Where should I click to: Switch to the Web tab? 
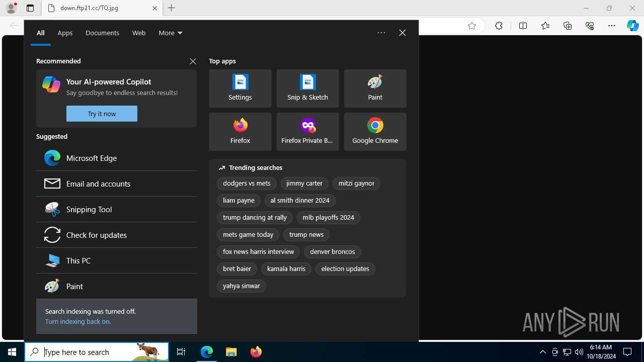pyautogui.click(x=139, y=33)
